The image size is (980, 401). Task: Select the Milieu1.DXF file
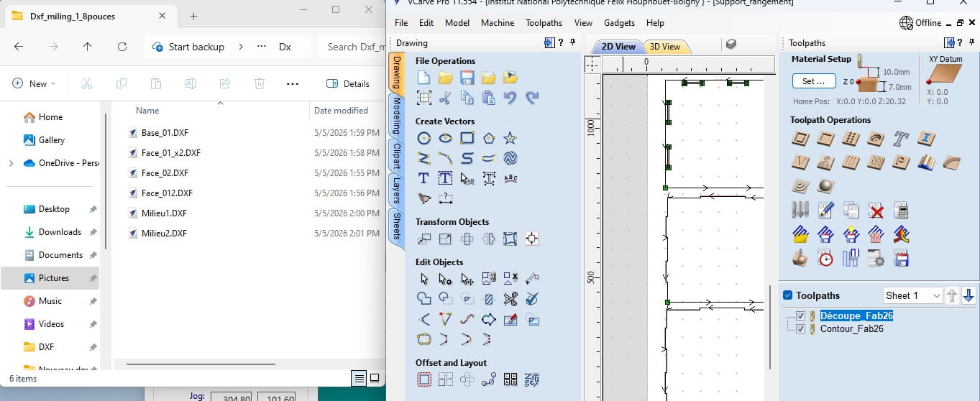164,213
